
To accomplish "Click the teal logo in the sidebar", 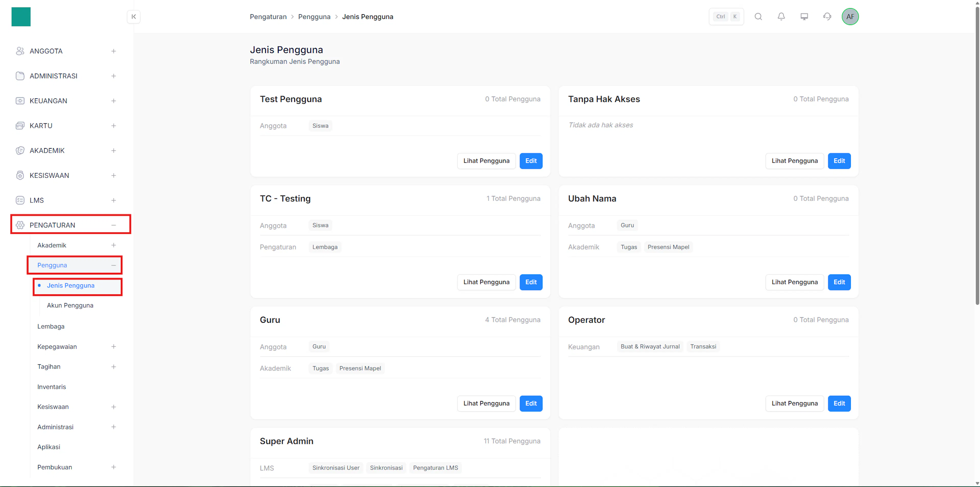I will pyautogui.click(x=21, y=17).
